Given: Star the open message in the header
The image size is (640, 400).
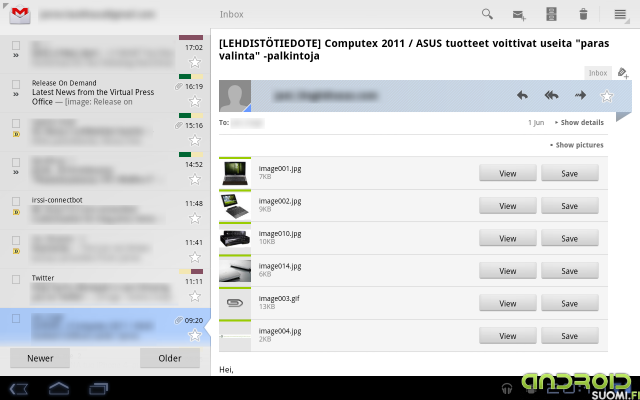Looking at the screenshot, I should pyautogui.click(x=607, y=96).
